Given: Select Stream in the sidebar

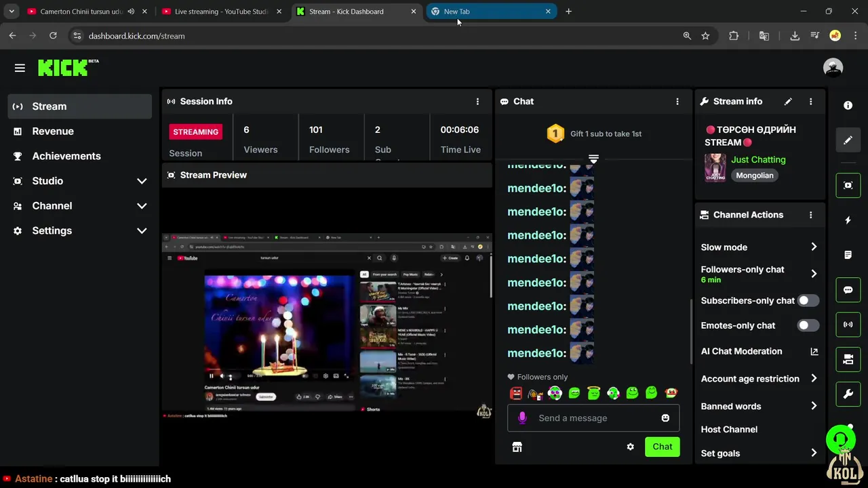Looking at the screenshot, I should 80,106.
